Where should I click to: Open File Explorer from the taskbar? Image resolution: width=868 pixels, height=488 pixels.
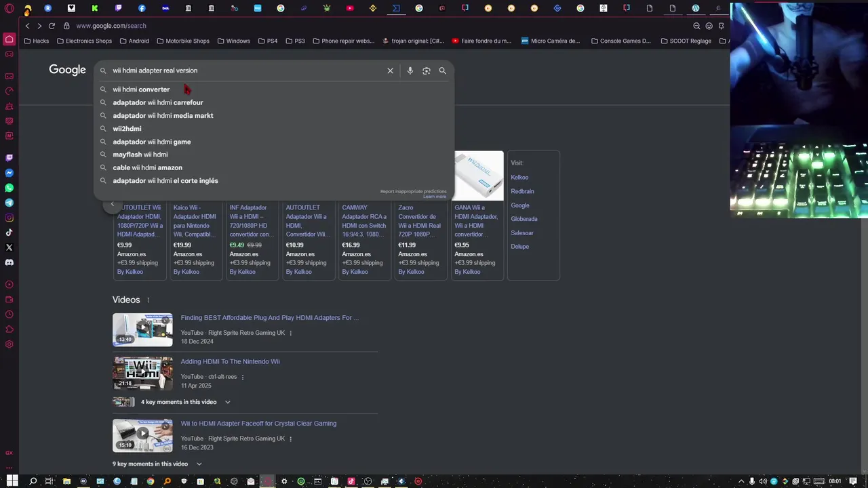pyautogui.click(x=66, y=481)
